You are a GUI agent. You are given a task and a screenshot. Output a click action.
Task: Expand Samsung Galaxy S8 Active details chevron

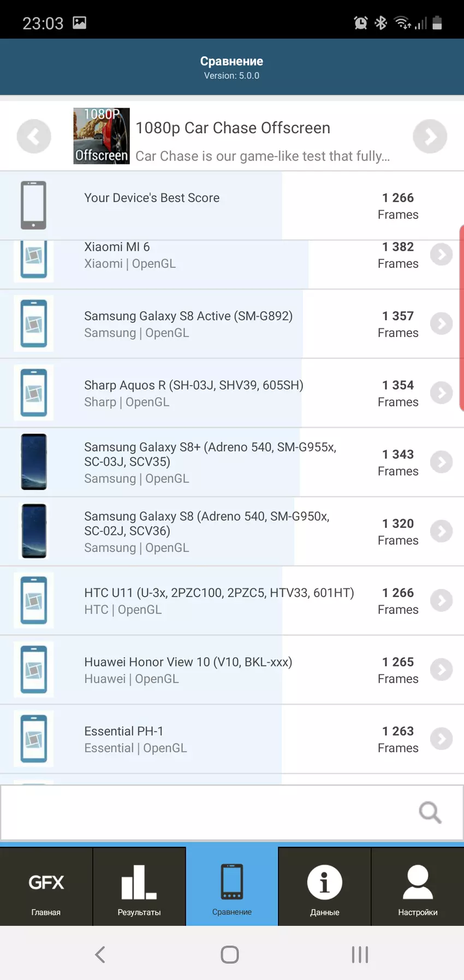[x=441, y=323]
